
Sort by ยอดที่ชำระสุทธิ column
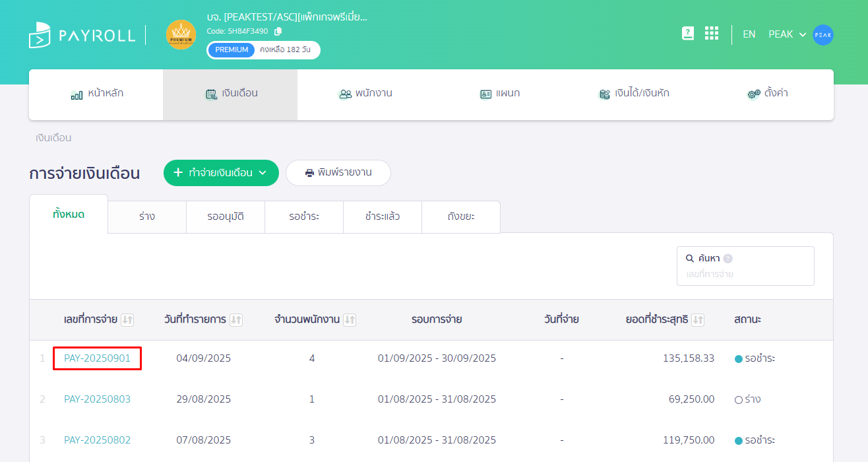[x=698, y=320]
